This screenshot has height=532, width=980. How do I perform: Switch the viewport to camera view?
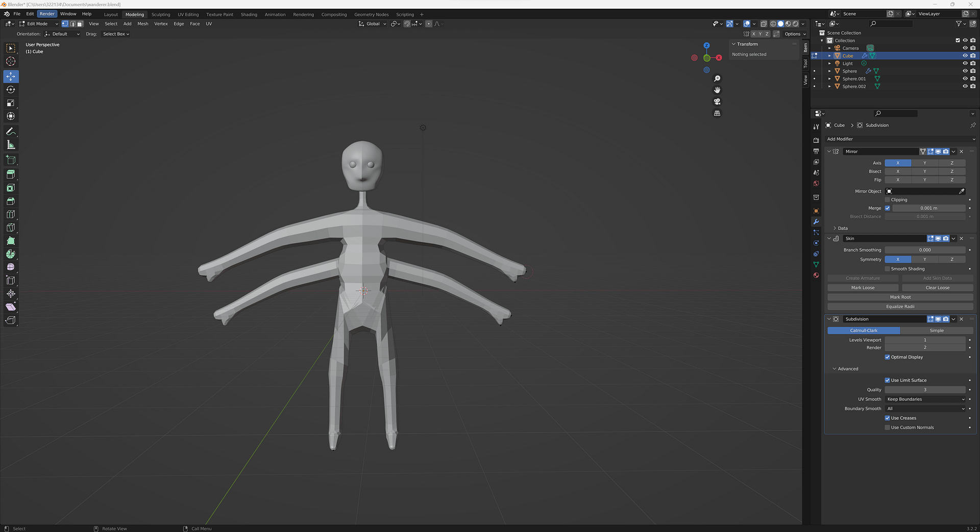pyautogui.click(x=717, y=102)
